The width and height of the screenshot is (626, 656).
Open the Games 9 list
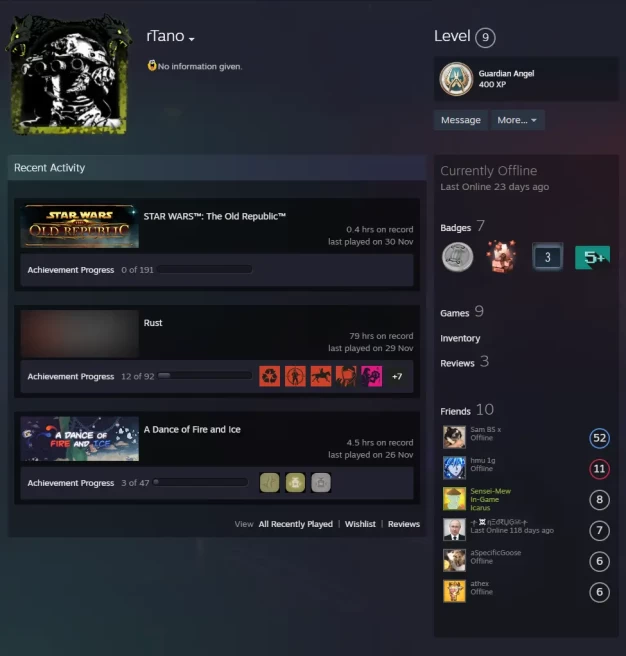point(462,312)
